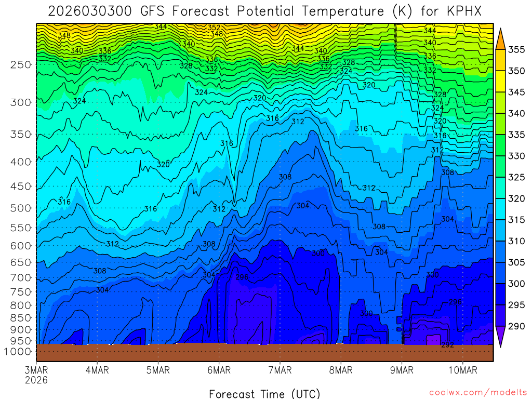Click the 355 colorbar value
The image size is (532, 399).
[x=516, y=50]
